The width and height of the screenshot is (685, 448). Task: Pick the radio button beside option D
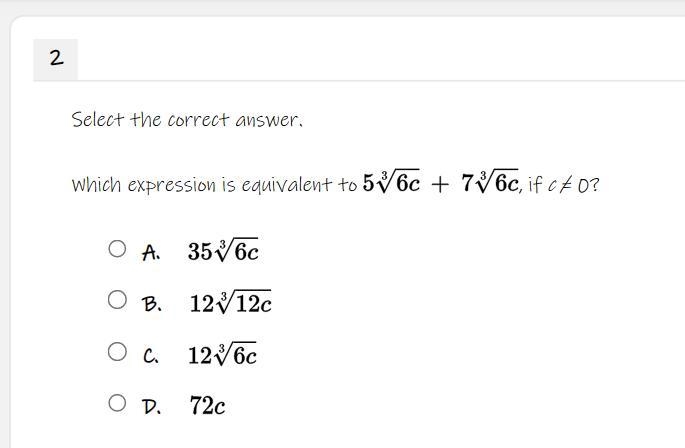coord(117,403)
